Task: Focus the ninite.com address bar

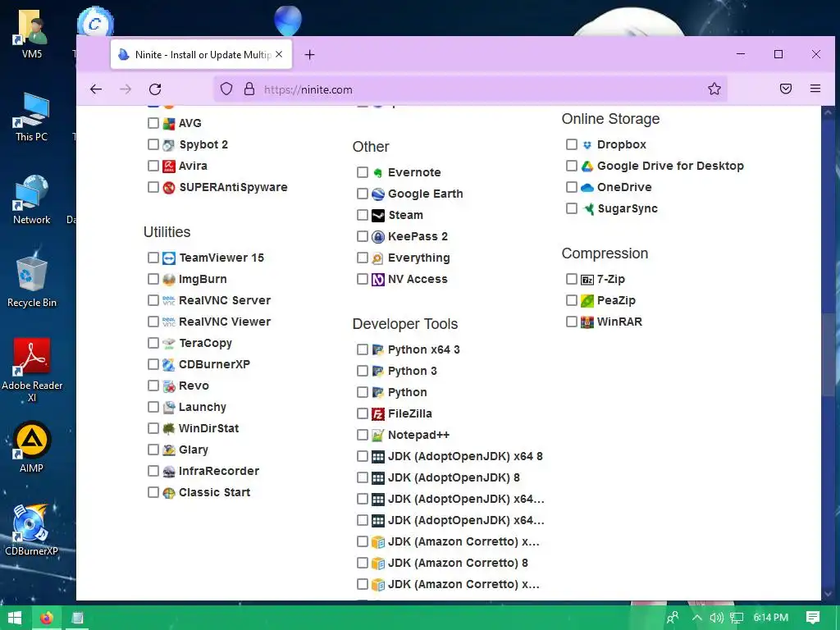Action: (x=472, y=89)
